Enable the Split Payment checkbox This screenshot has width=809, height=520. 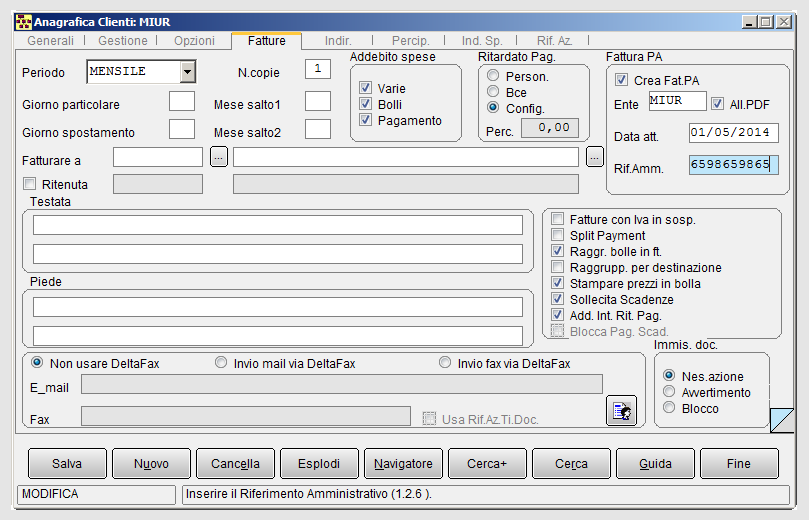point(557,235)
